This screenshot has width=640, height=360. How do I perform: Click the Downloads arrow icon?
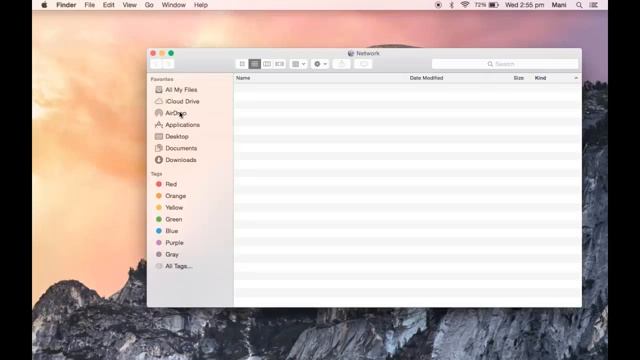coord(159,160)
